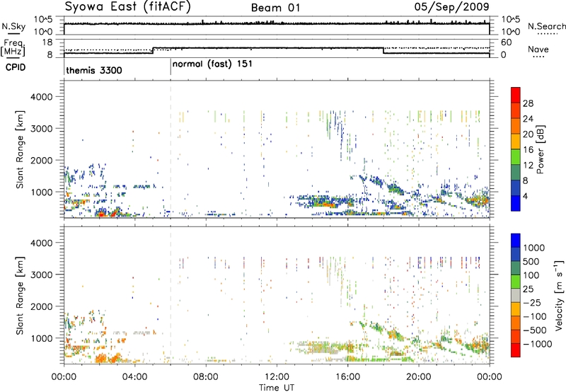Screen dimensions: 566x392
Task: Click the 'CPID' row label
Action: tap(15, 67)
